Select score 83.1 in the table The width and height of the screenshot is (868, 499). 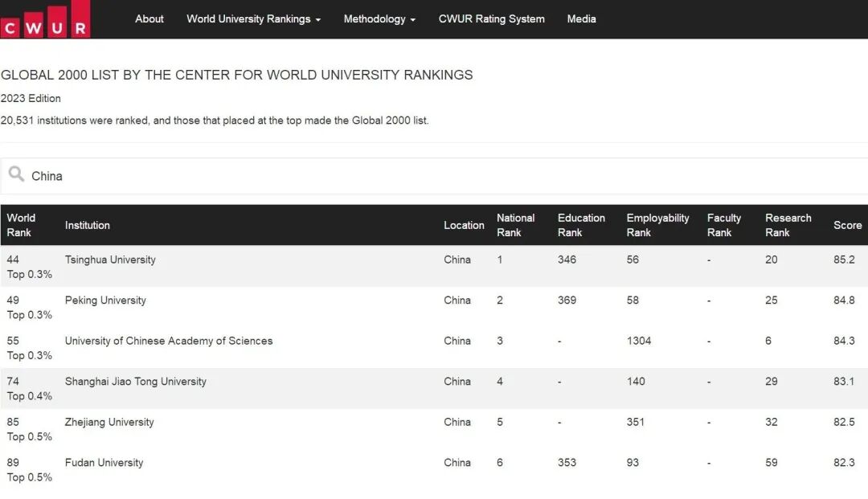[x=844, y=381]
